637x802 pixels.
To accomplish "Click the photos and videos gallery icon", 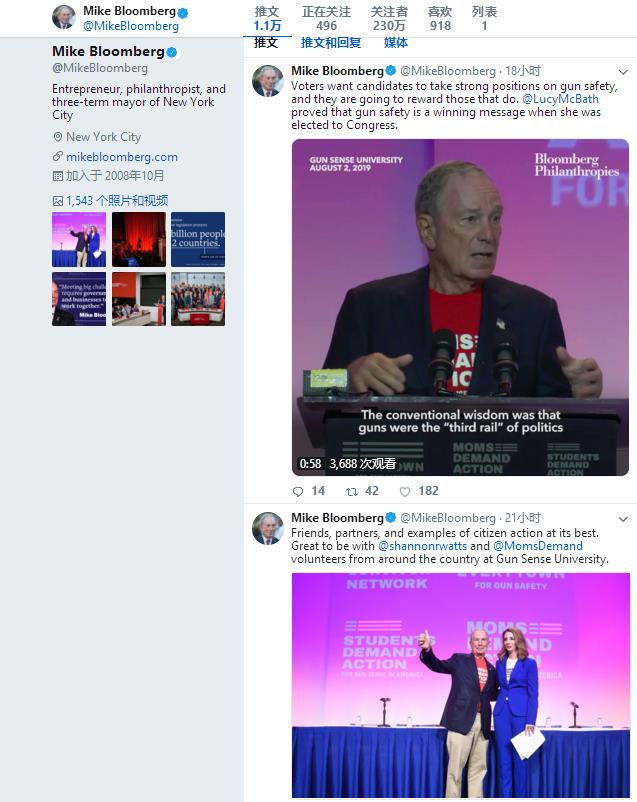I will pos(58,201).
